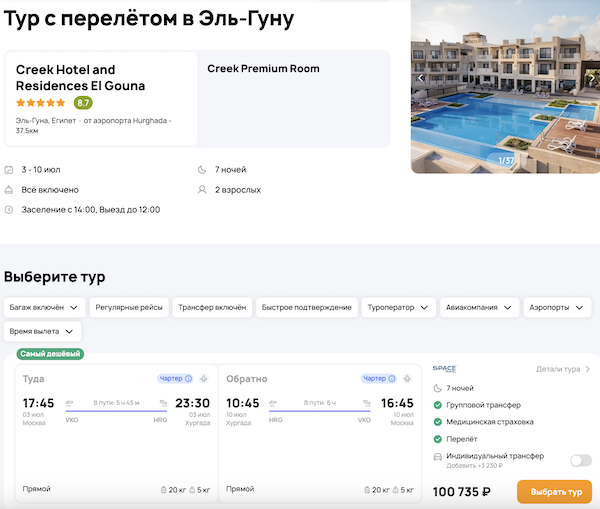Open the "Время вылета" dropdown

[42, 331]
